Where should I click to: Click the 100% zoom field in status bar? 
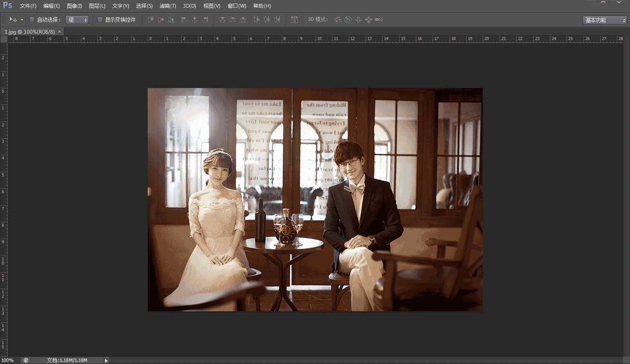click(x=8, y=360)
